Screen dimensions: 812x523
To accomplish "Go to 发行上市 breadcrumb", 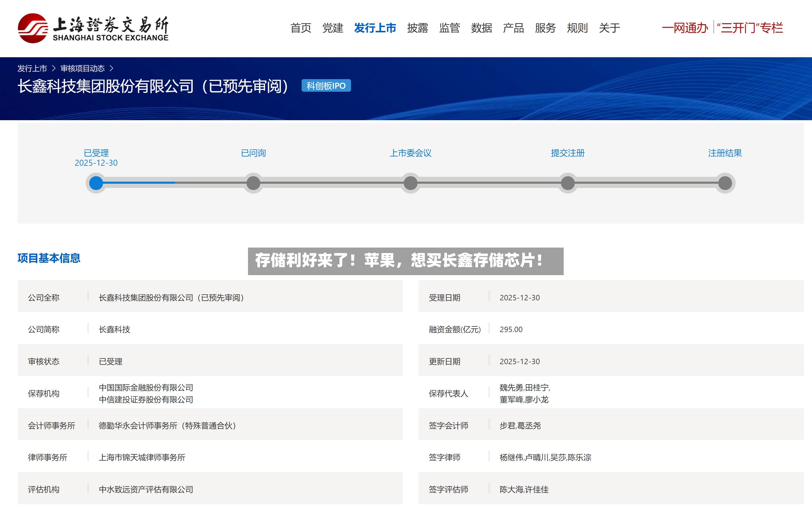I will click(x=32, y=69).
